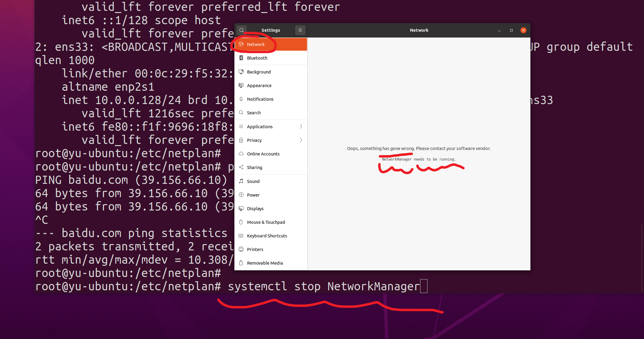Click the '^C' line in terminal

(42, 220)
